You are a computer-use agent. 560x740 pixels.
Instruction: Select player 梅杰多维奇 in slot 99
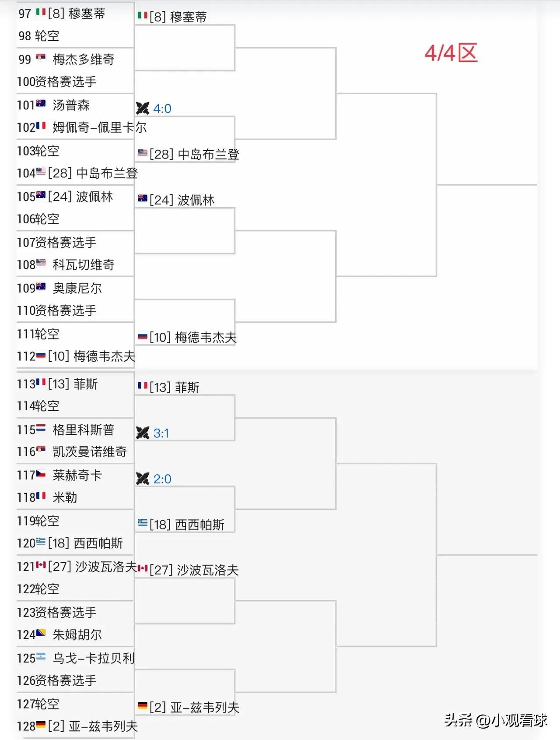point(84,59)
